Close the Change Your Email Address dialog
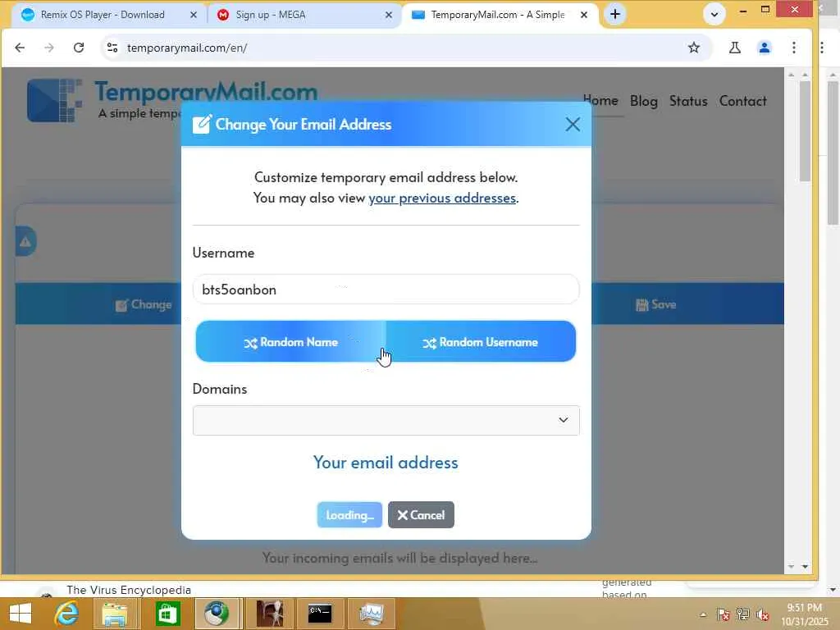 pos(572,125)
